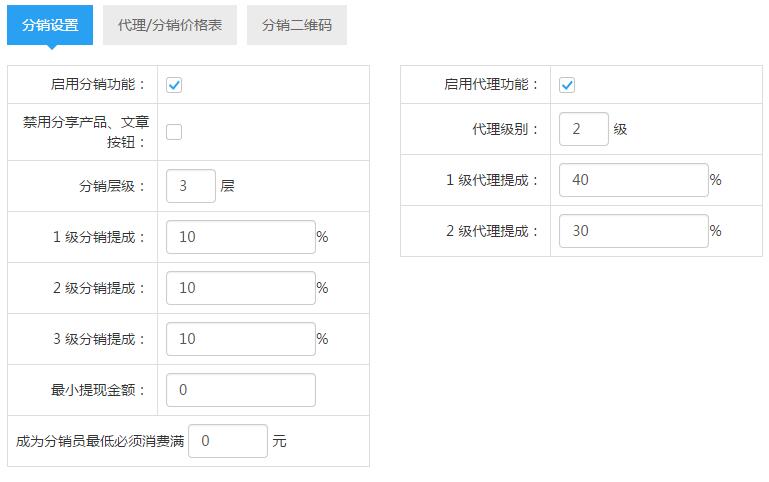Image resolution: width=769 pixels, height=482 pixels.
Task: Click the 分销层级 input showing 3
Action: 190,186
